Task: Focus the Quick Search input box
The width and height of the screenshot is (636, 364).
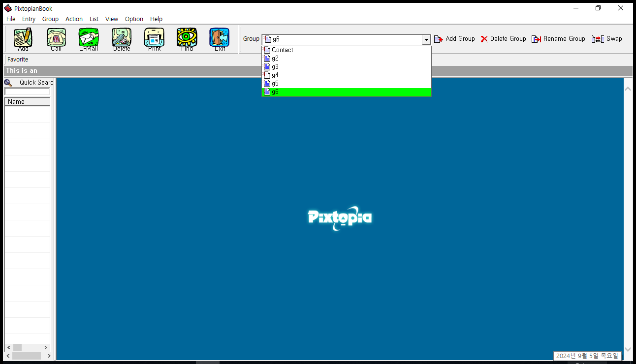Action: (27, 91)
